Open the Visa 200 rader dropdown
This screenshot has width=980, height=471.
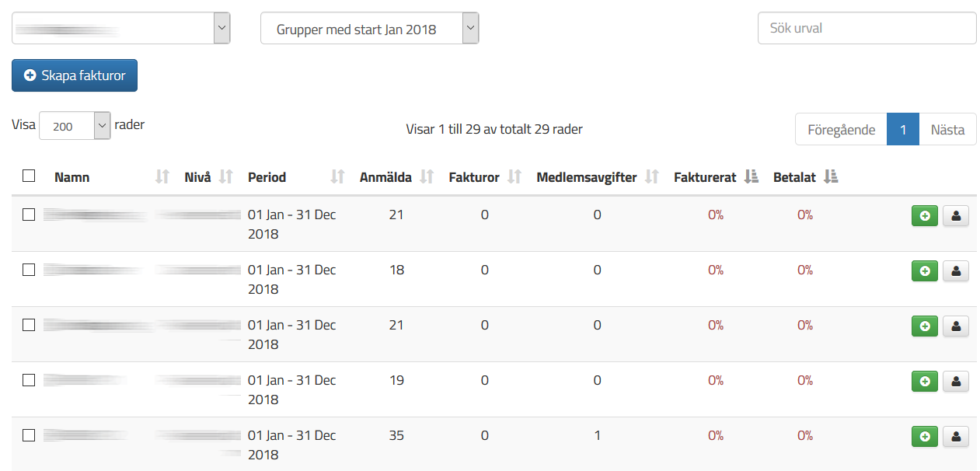pyautogui.click(x=75, y=126)
